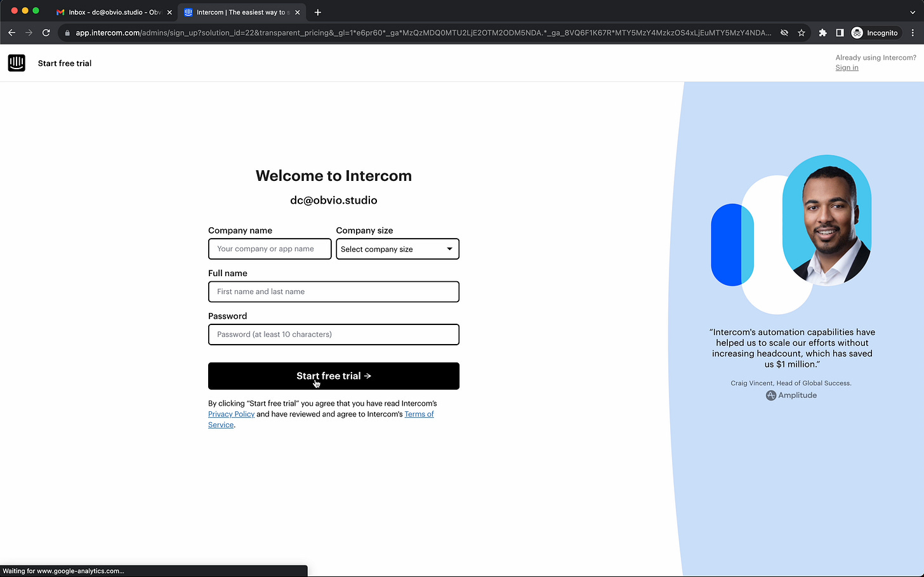
Task: Open the Company size dropdown
Action: pos(397,249)
